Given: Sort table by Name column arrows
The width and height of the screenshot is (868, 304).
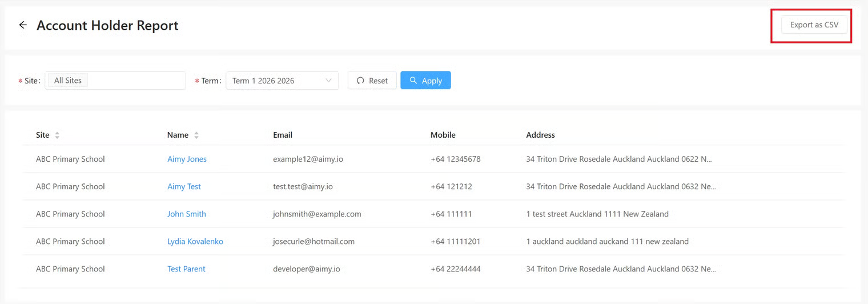Looking at the screenshot, I should [x=196, y=135].
